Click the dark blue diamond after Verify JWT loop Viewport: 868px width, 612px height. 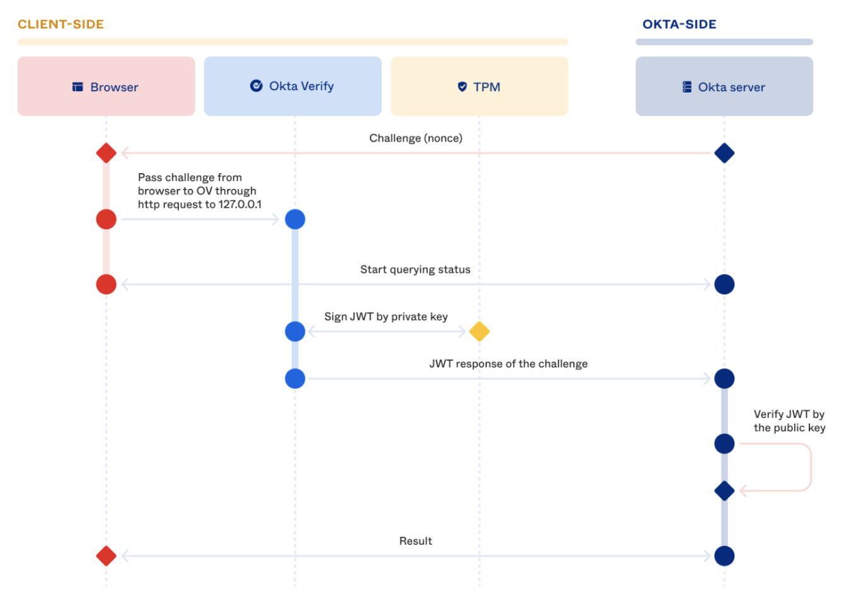724,490
